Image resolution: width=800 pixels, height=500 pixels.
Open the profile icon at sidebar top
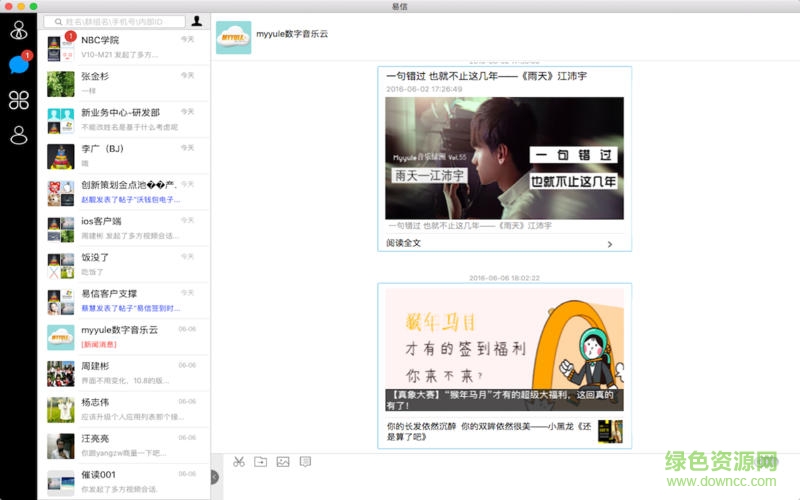point(18,30)
